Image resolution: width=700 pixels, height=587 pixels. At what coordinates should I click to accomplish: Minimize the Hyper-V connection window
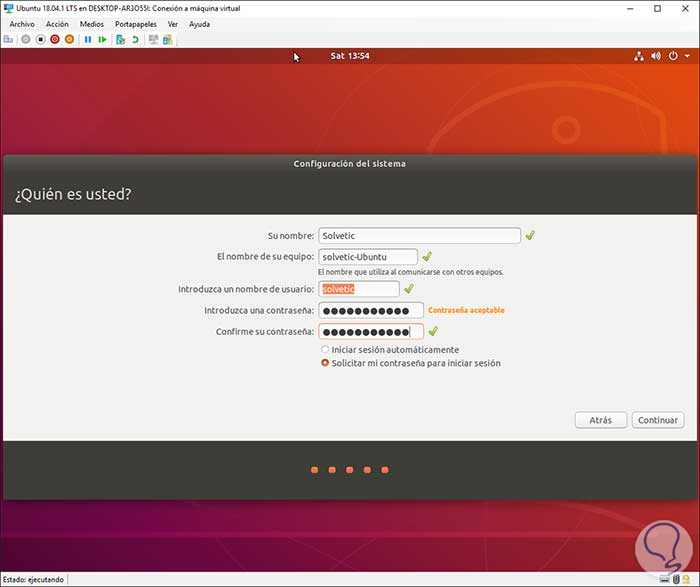pyautogui.click(x=630, y=8)
